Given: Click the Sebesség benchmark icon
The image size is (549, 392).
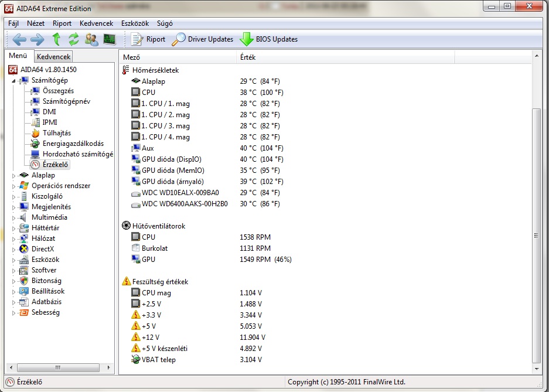Looking at the screenshot, I should (24, 312).
